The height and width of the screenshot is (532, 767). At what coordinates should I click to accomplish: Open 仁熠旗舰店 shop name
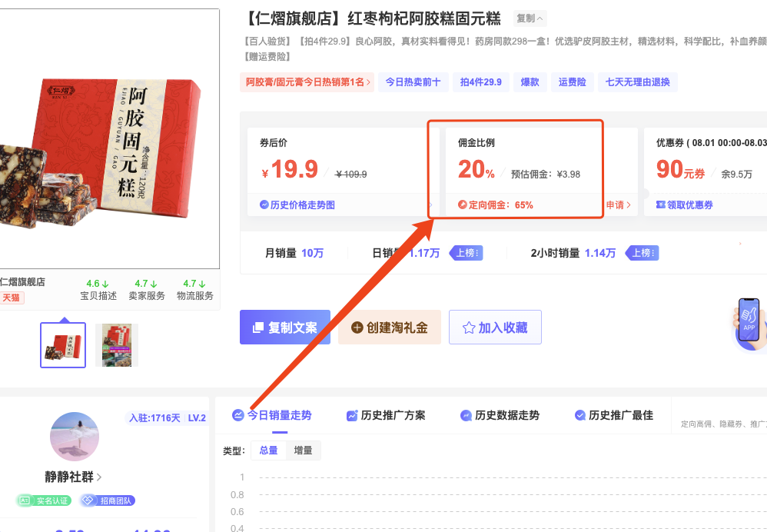tap(22, 282)
